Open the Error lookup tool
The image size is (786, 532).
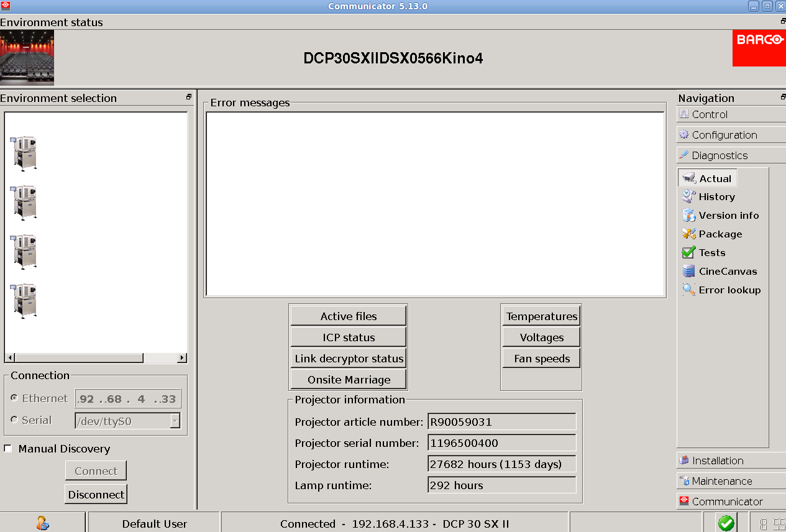coord(721,290)
